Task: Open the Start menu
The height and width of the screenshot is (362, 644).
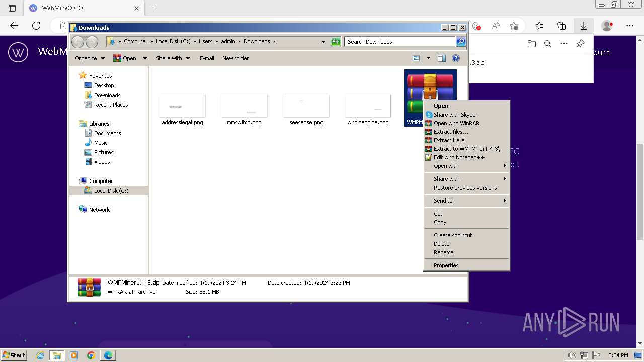Action: coord(14,355)
